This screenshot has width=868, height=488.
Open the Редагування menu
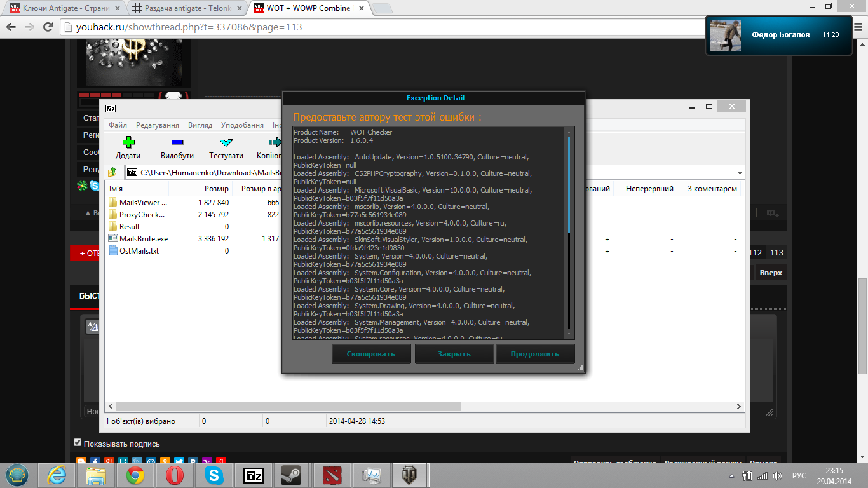[x=158, y=125]
